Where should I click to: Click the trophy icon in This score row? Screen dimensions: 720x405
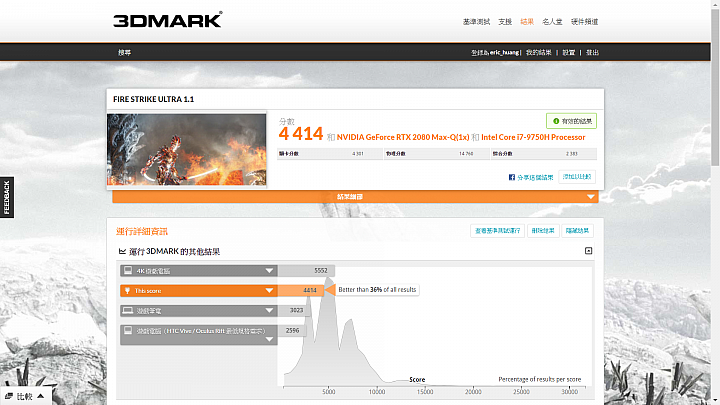[127, 291]
